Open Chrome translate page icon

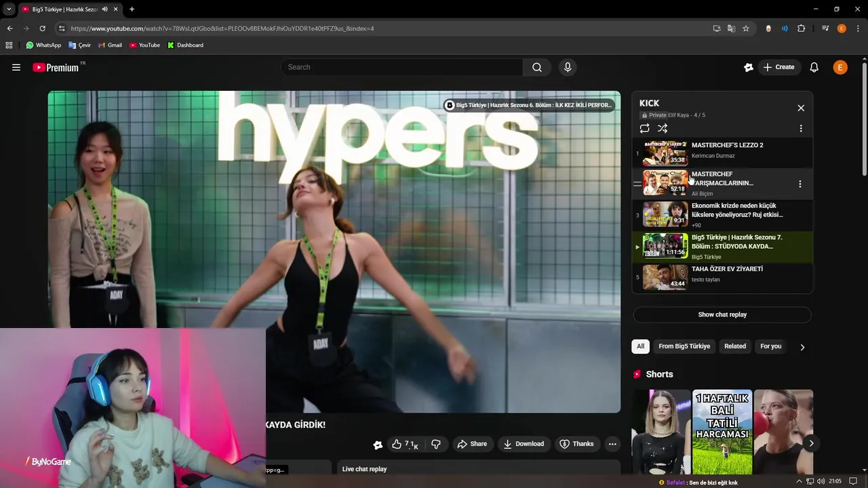731,28
